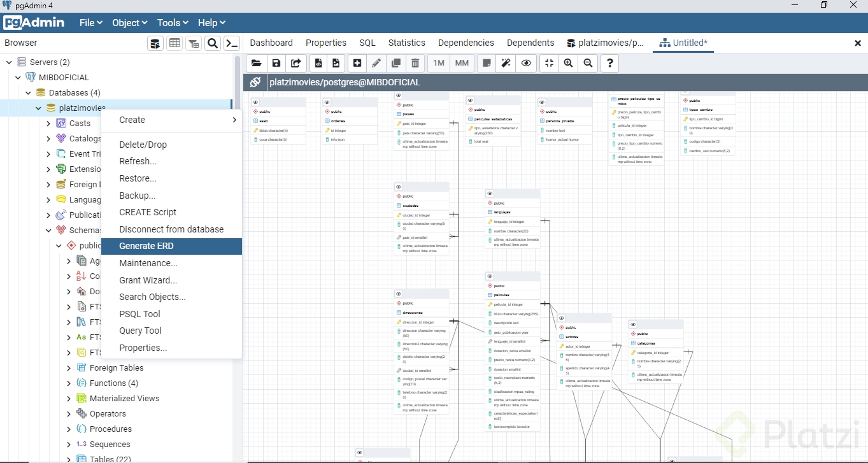Collapse the public schema node arrow

point(59,246)
